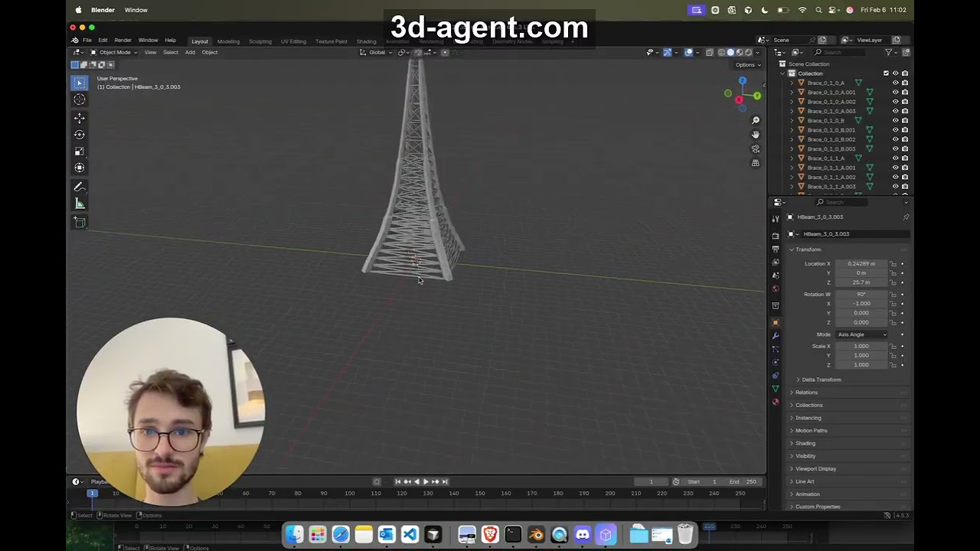Image resolution: width=980 pixels, height=551 pixels.
Task: Click the zoom magnifier viewport gizmo
Action: coord(756,120)
